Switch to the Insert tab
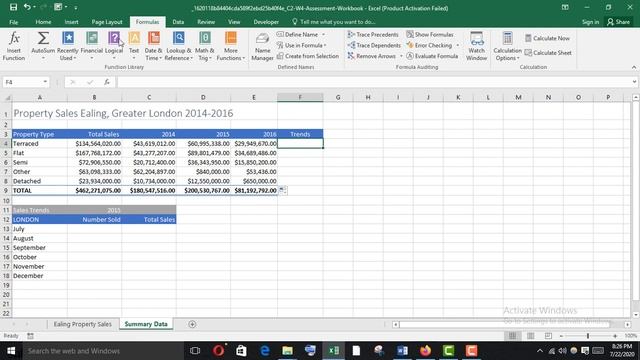 point(71,22)
